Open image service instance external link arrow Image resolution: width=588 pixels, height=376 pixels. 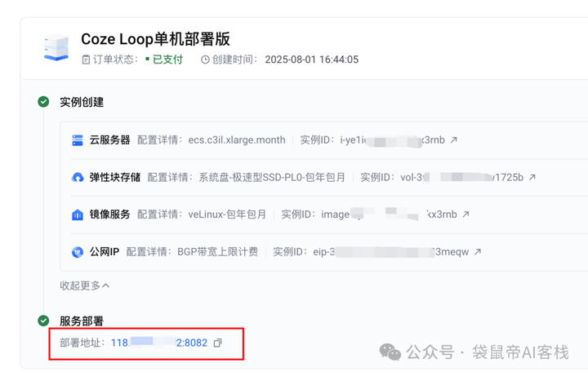[x=465, y=215]
